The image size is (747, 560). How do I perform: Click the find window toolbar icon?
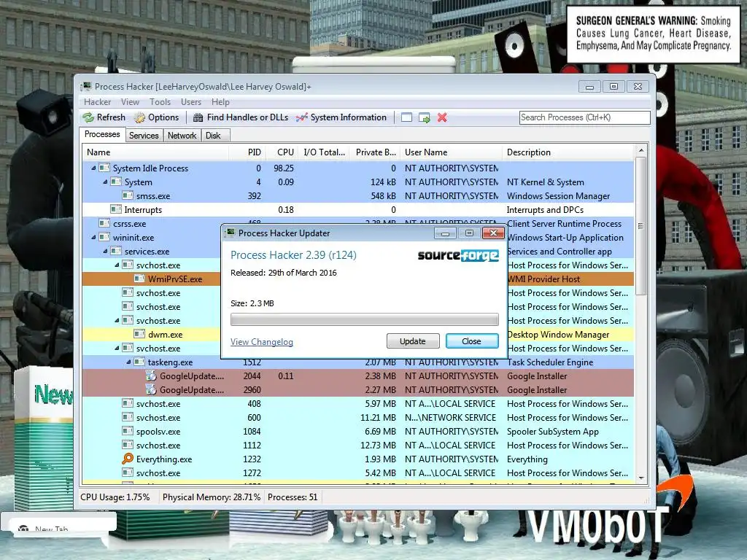point(406,117)
